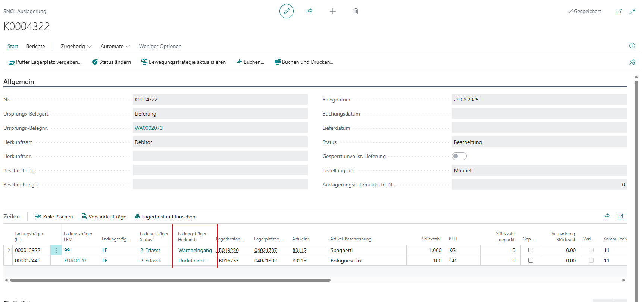Click the horizontal scrollbar in Zeilen table
Viewport: 644px width, 302px height.
click(170, 280)
